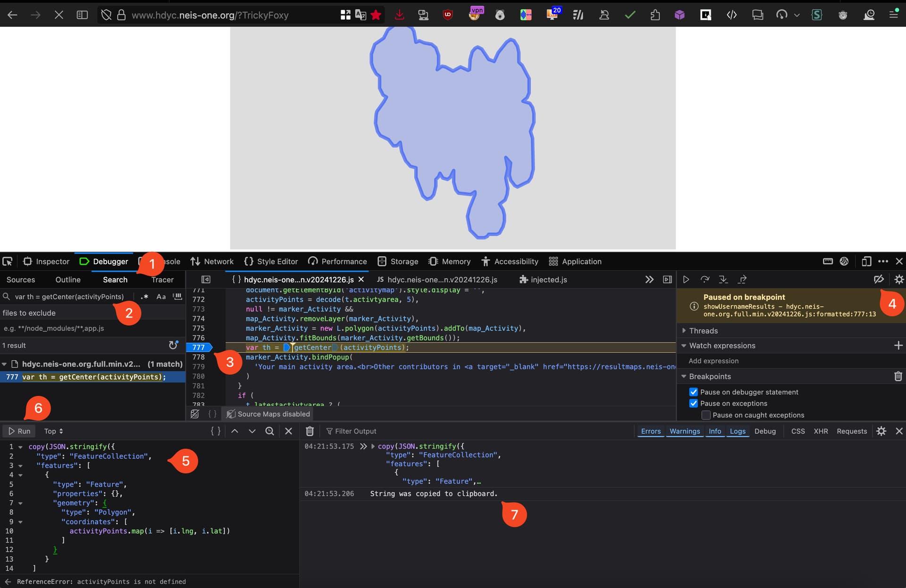
Task: Collapse the breakpoints side pane
Action: coord(667,279)
